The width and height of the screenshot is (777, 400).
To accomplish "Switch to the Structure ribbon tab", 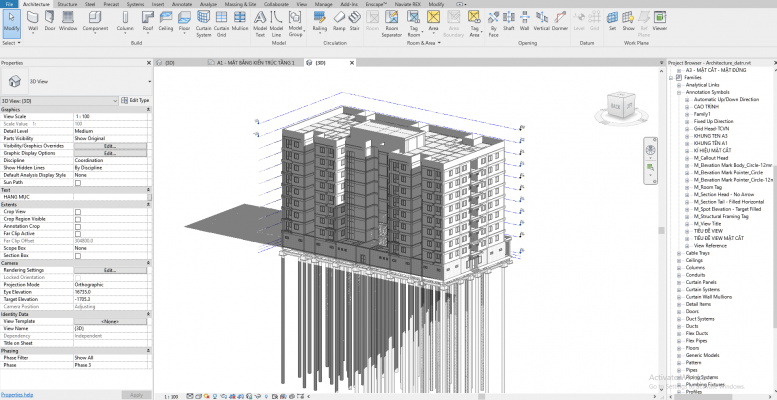I will tap(67, 4).
